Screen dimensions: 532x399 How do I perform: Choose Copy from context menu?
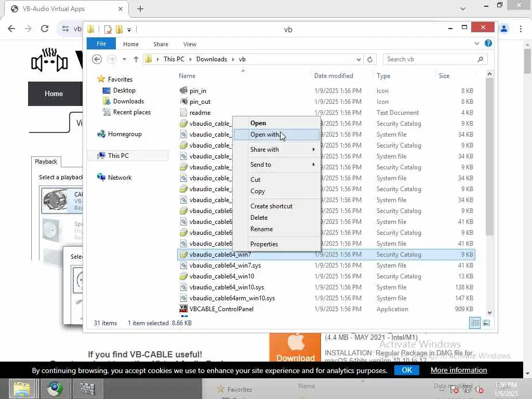pyautogui.click(x=276, y=191)
